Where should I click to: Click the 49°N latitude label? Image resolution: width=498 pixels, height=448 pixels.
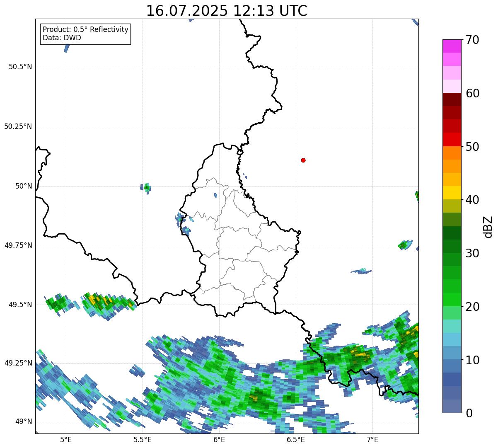[x=24, y=421]
